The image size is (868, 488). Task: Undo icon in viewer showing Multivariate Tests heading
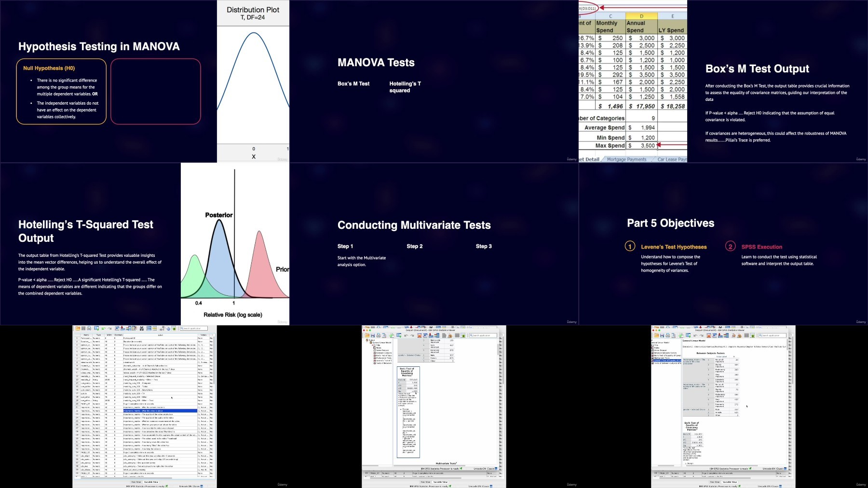pos(406,335)
